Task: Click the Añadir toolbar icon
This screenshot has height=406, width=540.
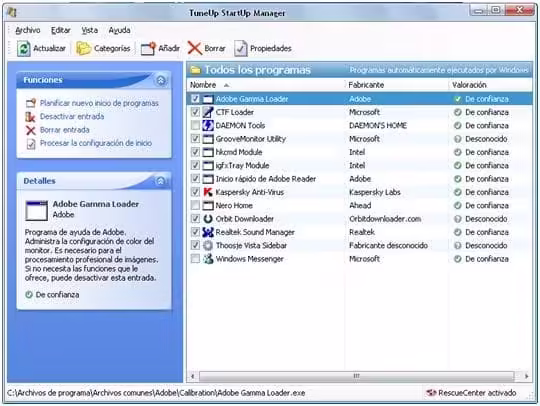Action: (148, 49)
